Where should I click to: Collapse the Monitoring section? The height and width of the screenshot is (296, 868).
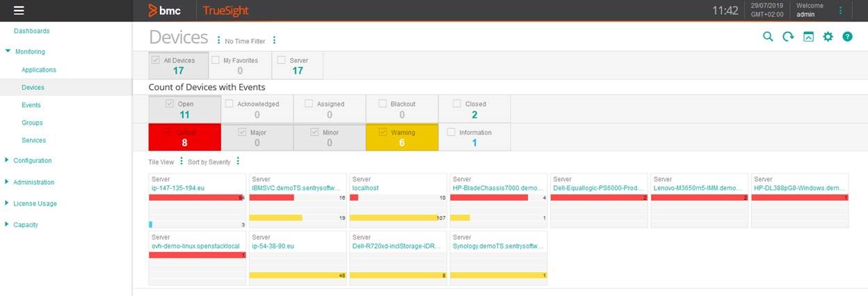point(8,52)
